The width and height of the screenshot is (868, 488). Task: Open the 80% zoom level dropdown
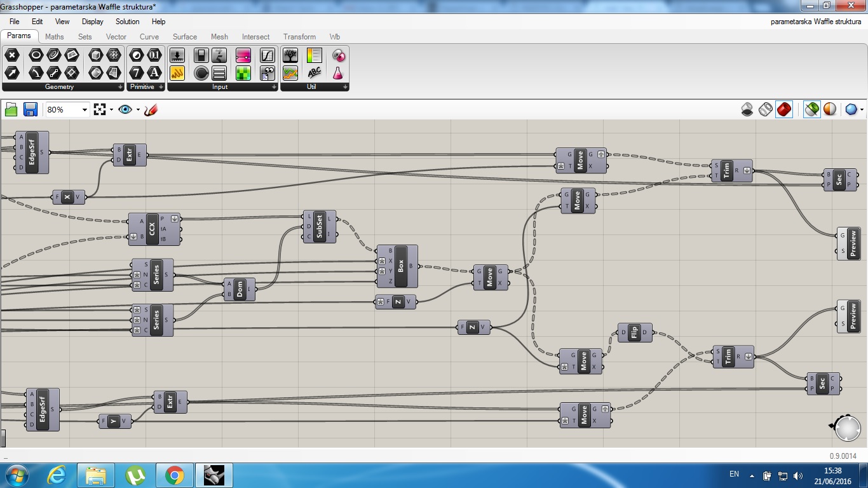84,110
